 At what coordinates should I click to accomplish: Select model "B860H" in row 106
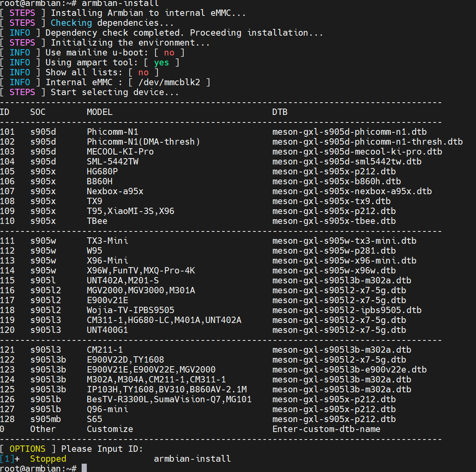coord(99,182)
